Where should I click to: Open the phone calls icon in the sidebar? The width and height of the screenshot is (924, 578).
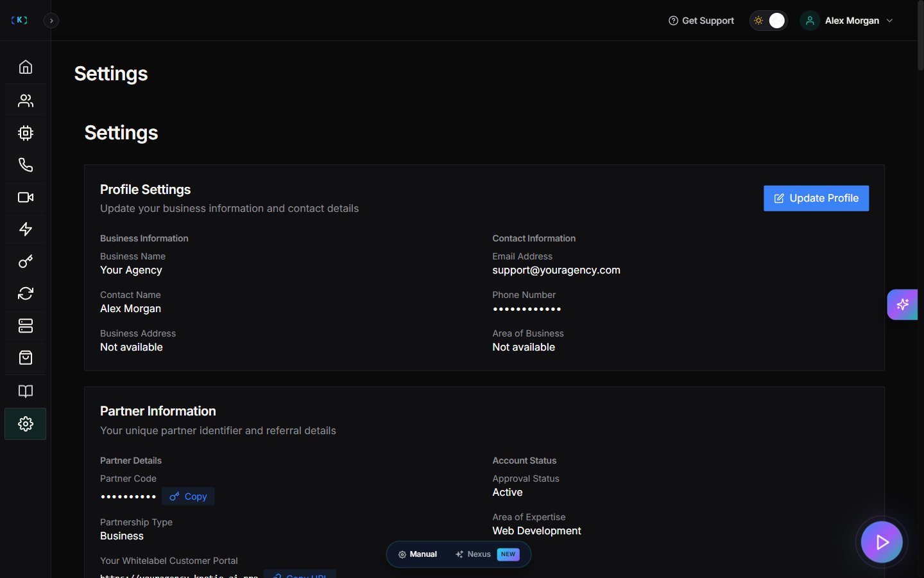coord(26,165)
